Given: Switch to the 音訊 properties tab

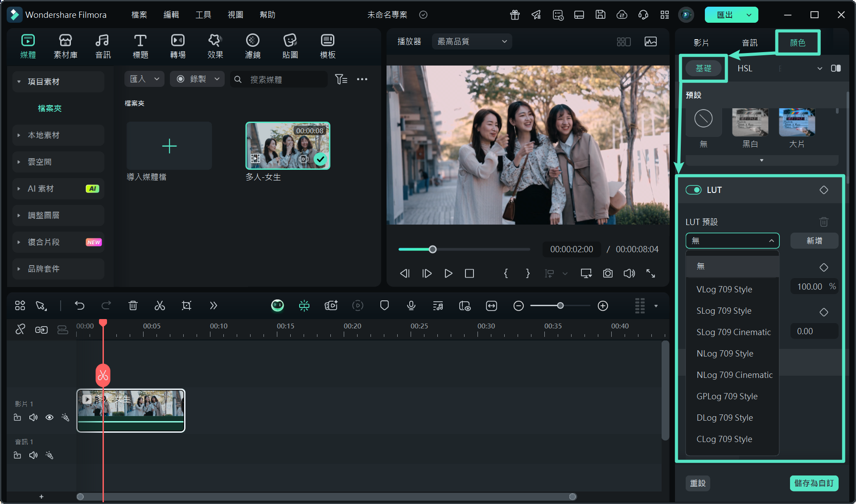Looking at the screenshot, I should pyautogui.click(x=749, y=43).
